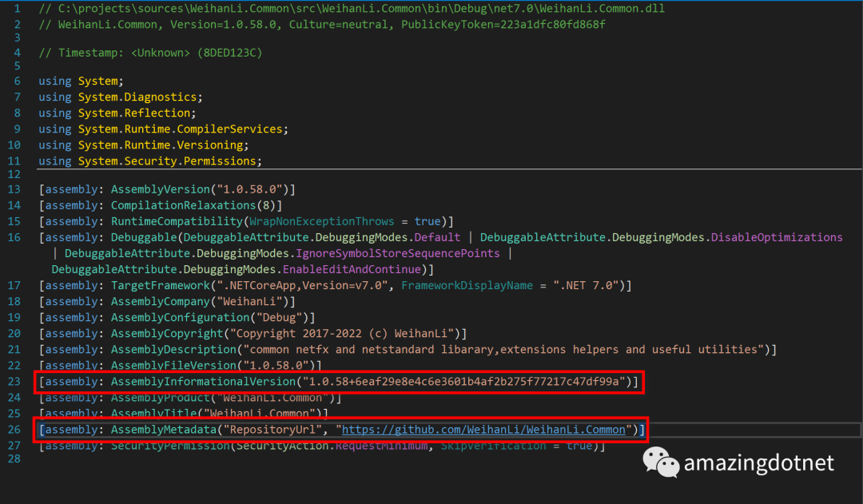Click the ".NET 7.0" string literal
The image size is (863, 504).
pos(587,285)
